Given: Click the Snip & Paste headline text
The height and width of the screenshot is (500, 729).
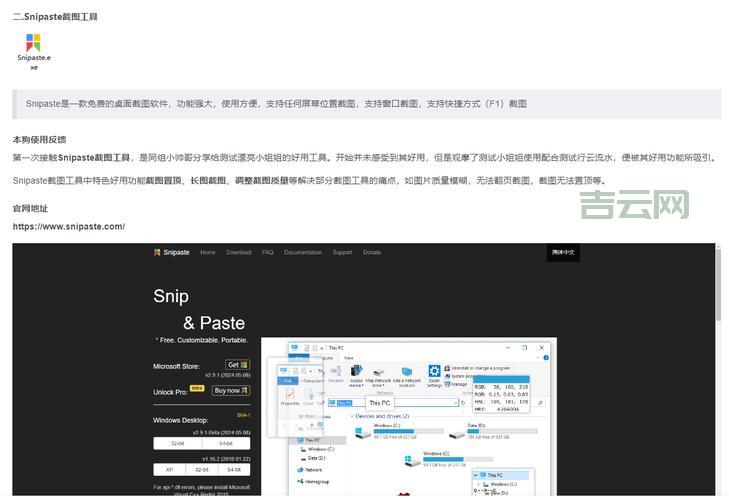Looking at the screenshot, I should tap(199, 309).
